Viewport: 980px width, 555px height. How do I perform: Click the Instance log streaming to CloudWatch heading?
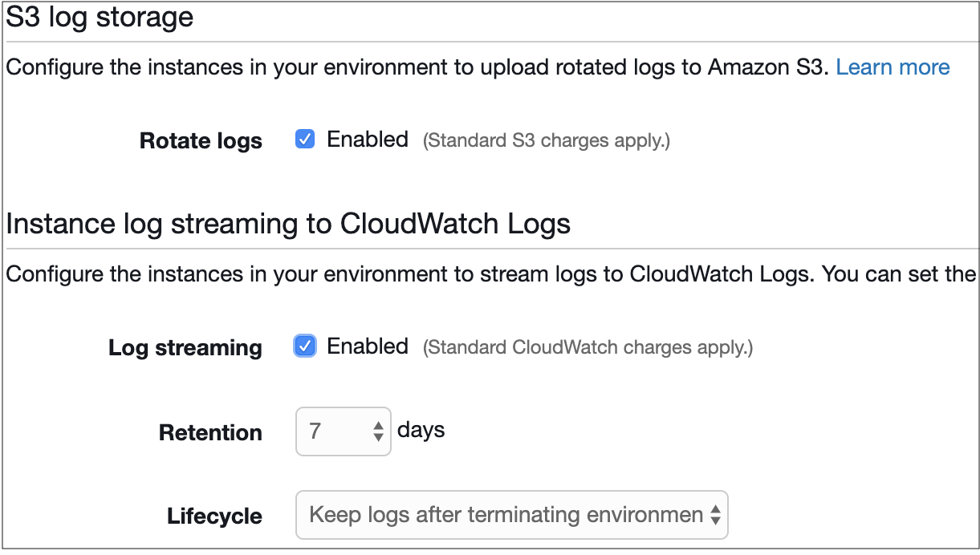point(288,224)
